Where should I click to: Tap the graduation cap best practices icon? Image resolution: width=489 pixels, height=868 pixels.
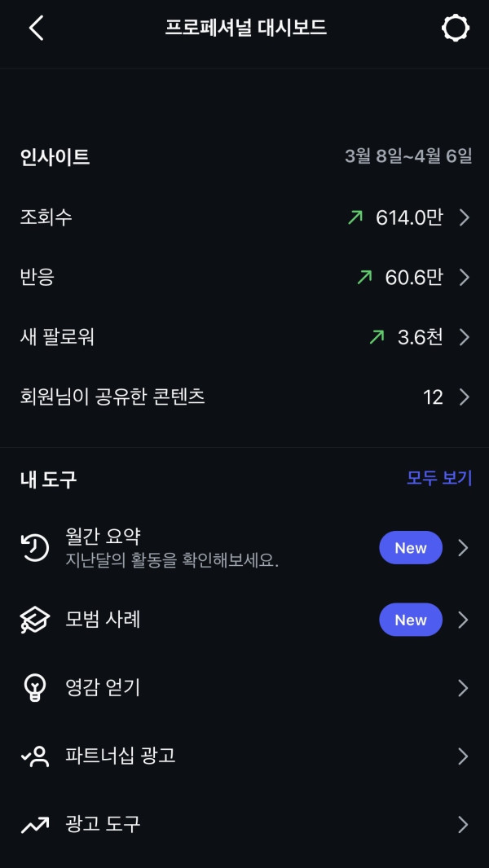click(x=35, y=620)
